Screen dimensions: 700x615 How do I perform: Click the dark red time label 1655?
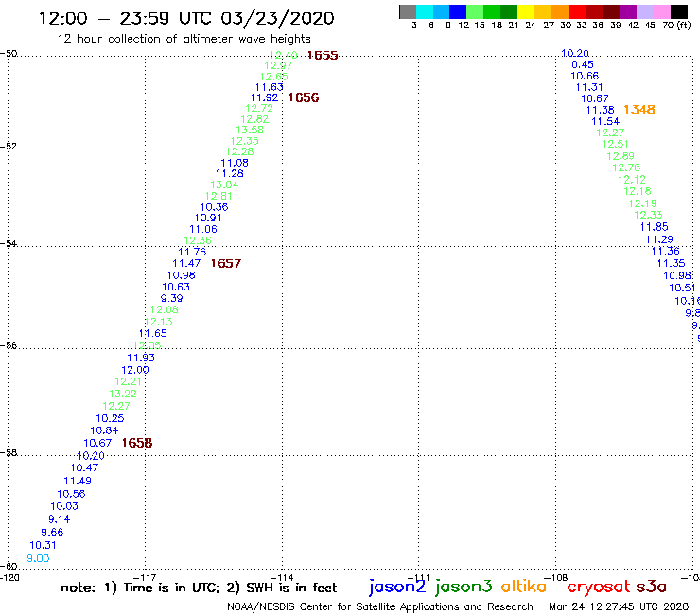[323, 56]
